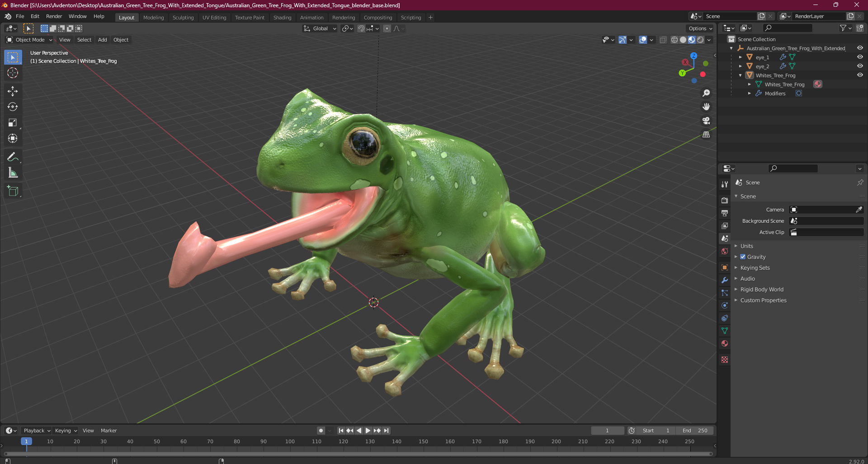The image size is (868, 464).
Task: Toggle the Gravity checkbox
Action: pyautogui.click(x=743, y=257)
